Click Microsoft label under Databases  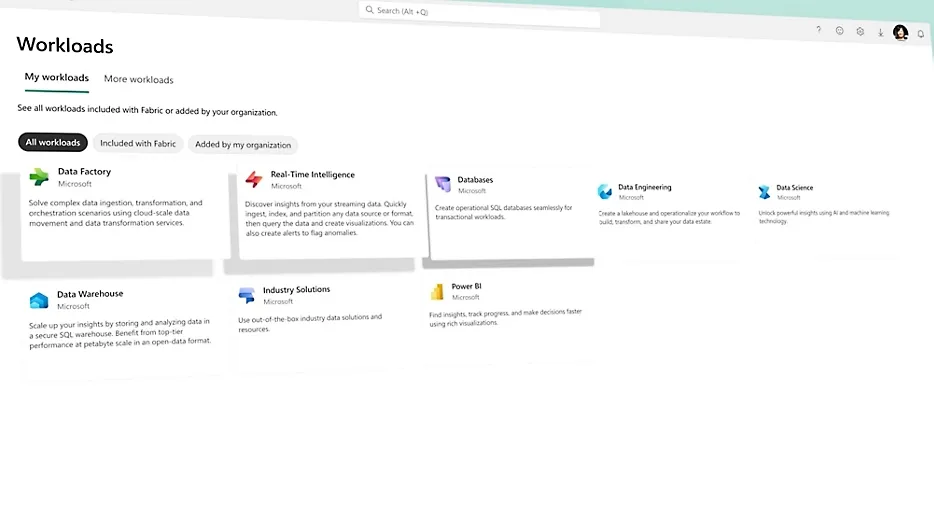(472, 191)
